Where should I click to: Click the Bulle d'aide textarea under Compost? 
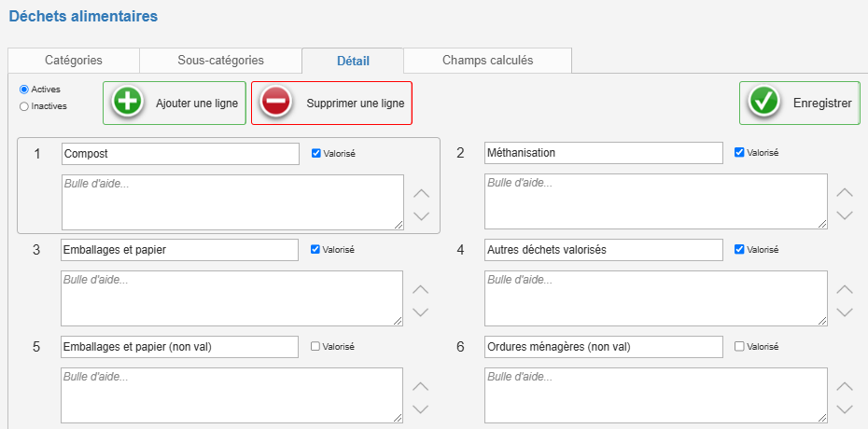[x=232, y=202]
